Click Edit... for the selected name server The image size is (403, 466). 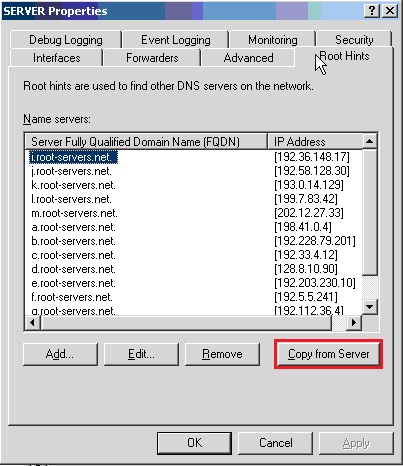141,354
